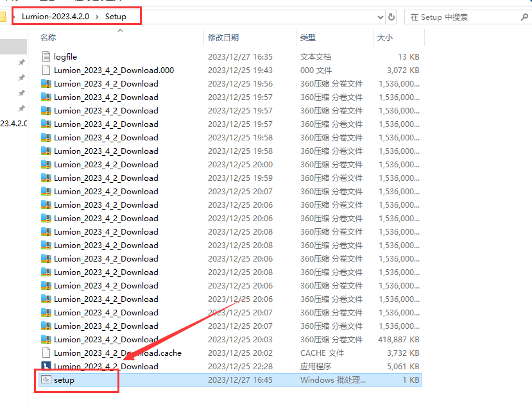The width and height of the screenshot is (532, 409).
Task: Click date 2023/12/25 20:02
Action: 240,353
